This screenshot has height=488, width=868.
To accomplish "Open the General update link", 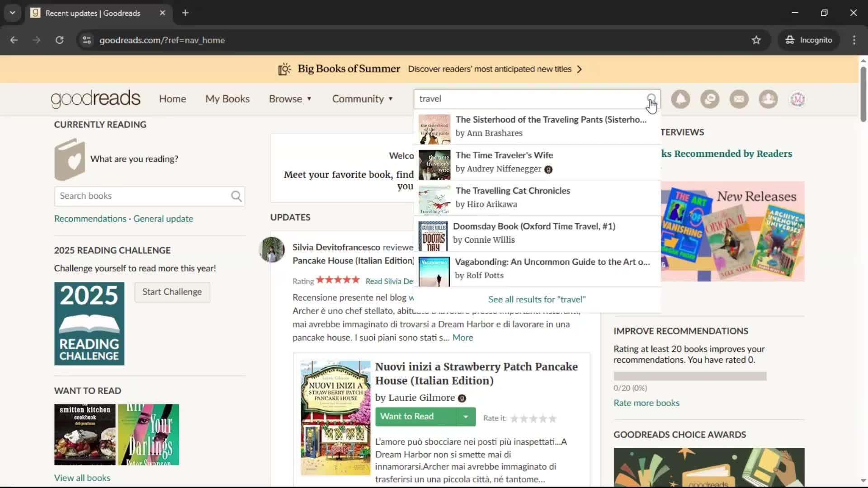I will click(x=163, y=219).
